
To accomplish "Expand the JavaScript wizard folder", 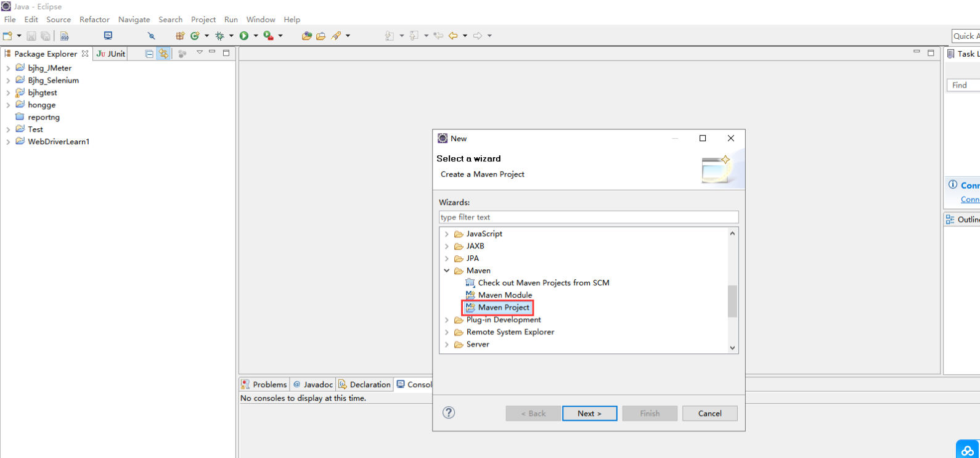I will point(447,234).
